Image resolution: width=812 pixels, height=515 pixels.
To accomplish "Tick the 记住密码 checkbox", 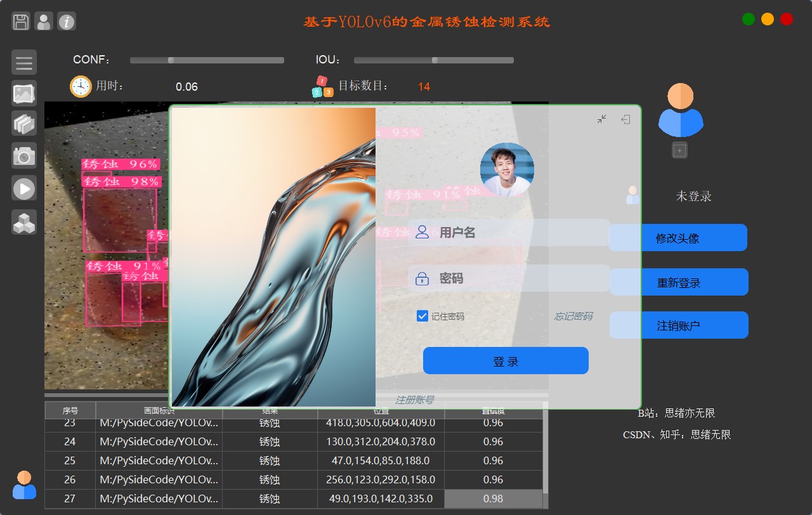I will (x=422, y=316).
